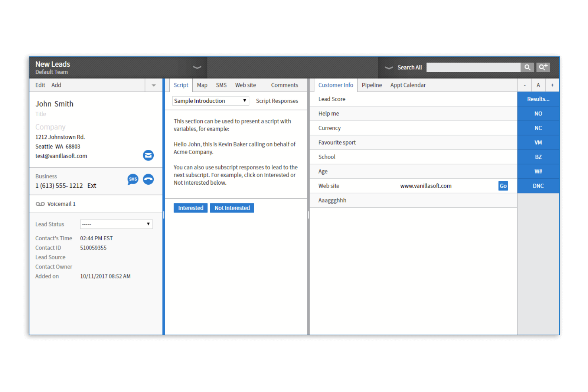Select the VM result code
588x392 pixels.
(x=538, y=143)
